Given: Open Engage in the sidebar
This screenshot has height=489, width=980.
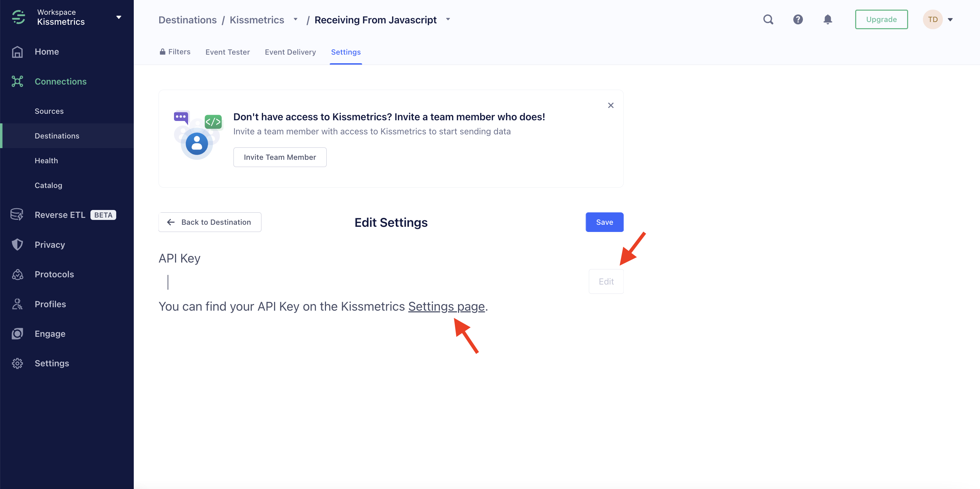Looking at the screenshot, I should click(x=50, y=333).
